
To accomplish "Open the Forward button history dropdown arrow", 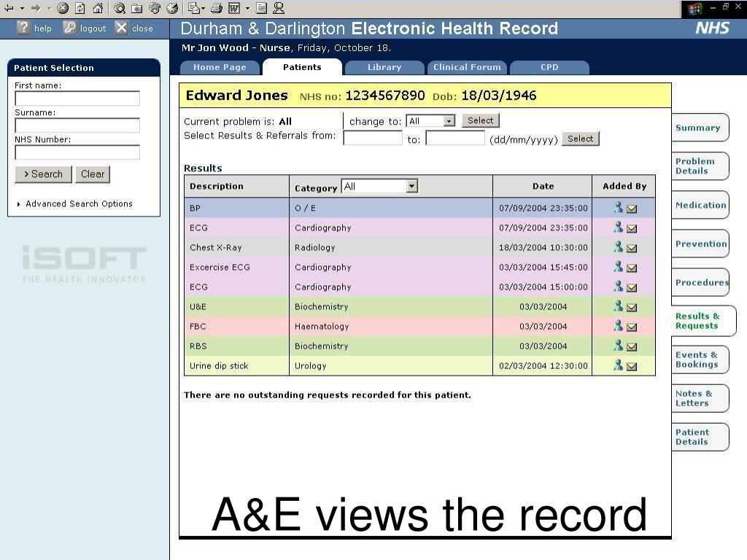I will coord(49,7).
